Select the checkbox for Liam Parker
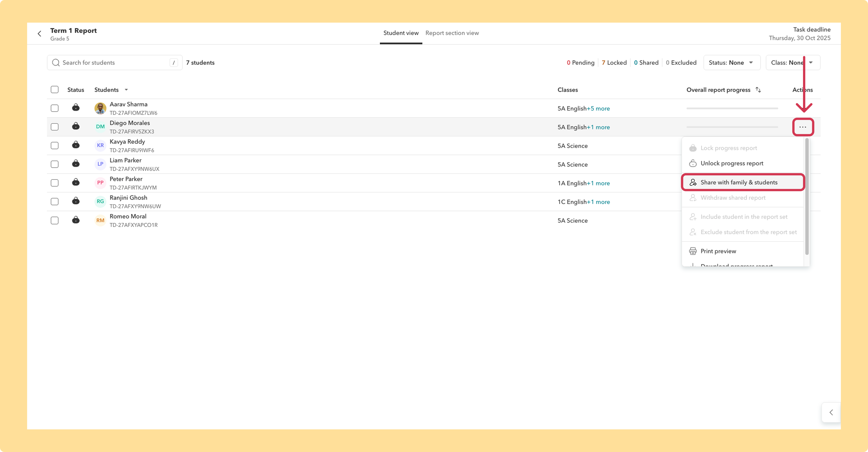This screenshot has height=452, width=868. pyautogui.click(x=55, y=164)
